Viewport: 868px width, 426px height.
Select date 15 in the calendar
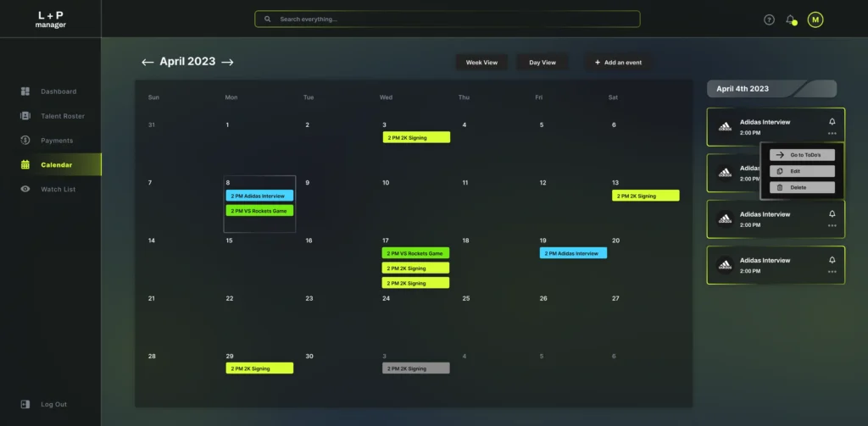coord(229,241)
